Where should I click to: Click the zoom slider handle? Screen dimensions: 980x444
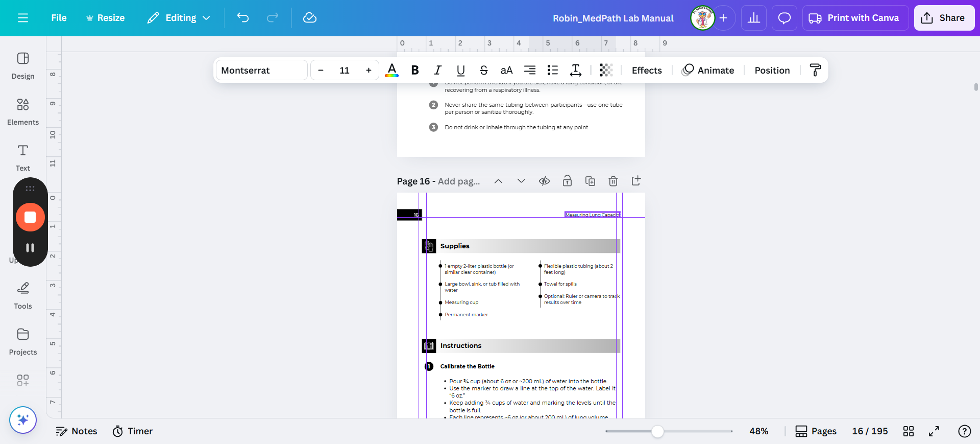(657, 431)
